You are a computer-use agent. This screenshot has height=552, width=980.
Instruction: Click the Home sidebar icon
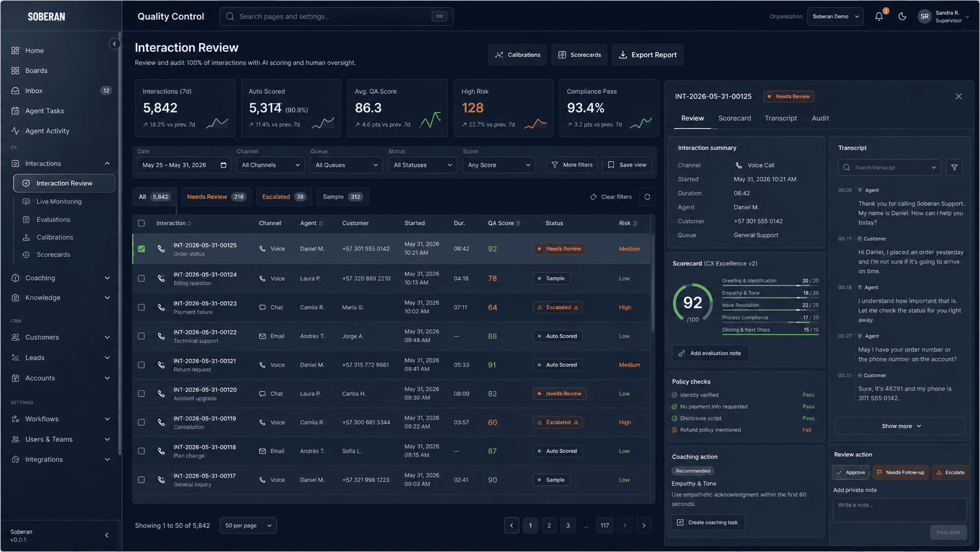coord(15,50)
